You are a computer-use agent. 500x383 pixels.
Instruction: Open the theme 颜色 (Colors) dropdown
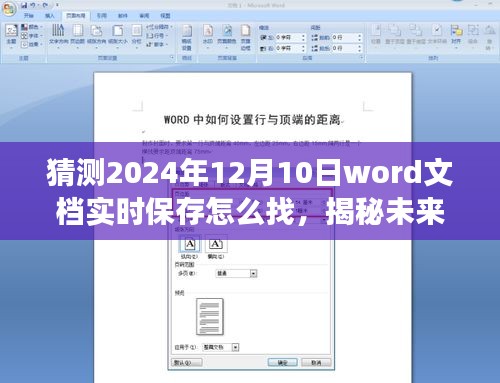pos(32,27)
